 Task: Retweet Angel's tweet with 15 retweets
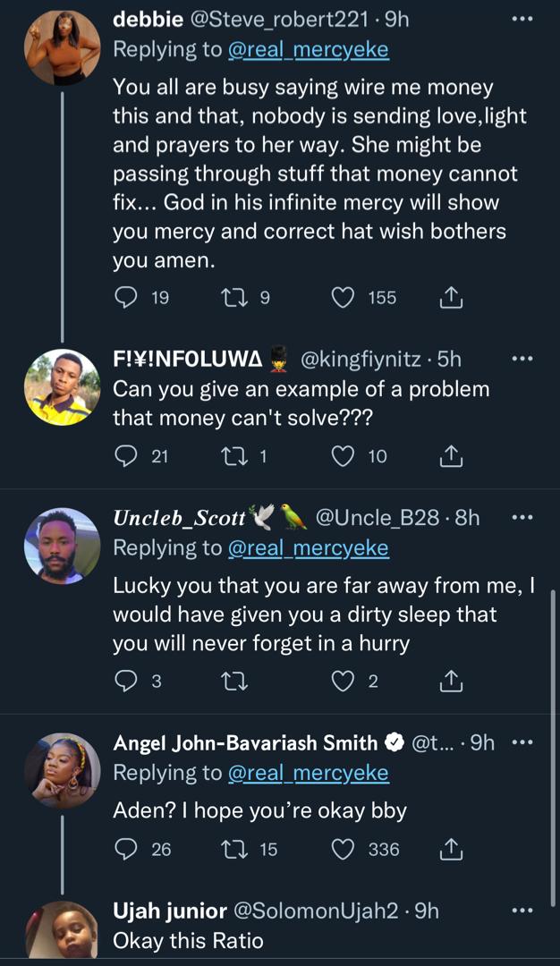234,849
